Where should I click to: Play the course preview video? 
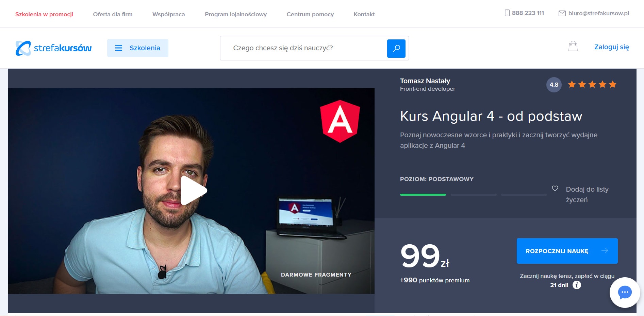point(194,191)
